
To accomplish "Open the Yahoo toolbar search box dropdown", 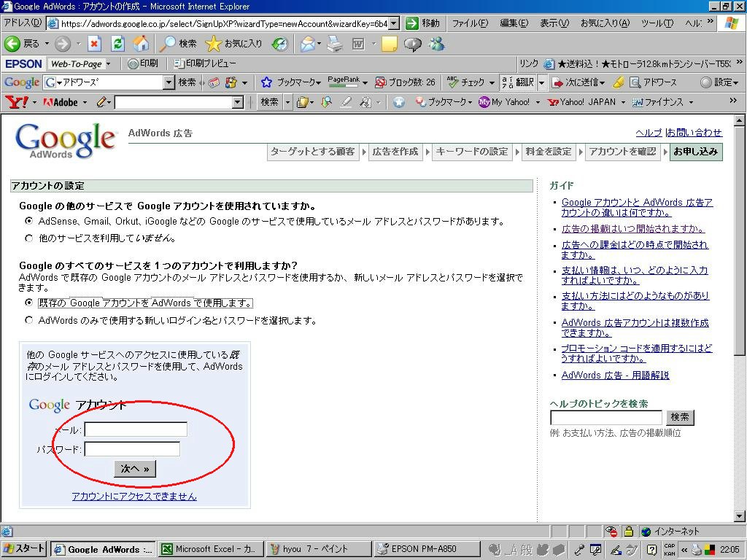I will tap(238, 102).
